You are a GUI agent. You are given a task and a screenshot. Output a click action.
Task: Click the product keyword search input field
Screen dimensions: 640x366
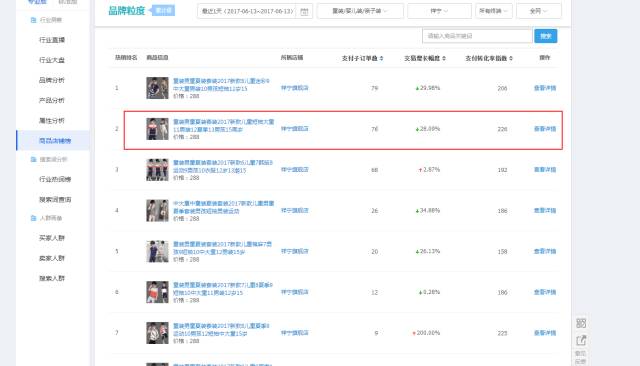click(x=477, y=36)
